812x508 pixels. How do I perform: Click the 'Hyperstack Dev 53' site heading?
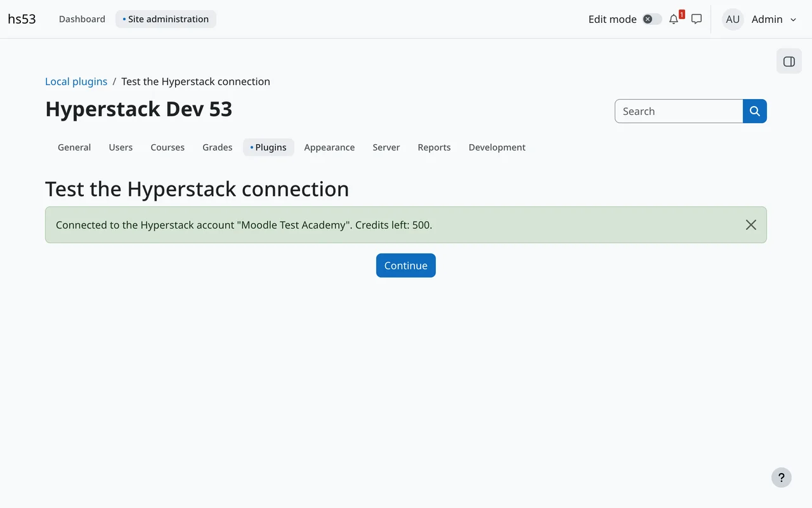139,109
